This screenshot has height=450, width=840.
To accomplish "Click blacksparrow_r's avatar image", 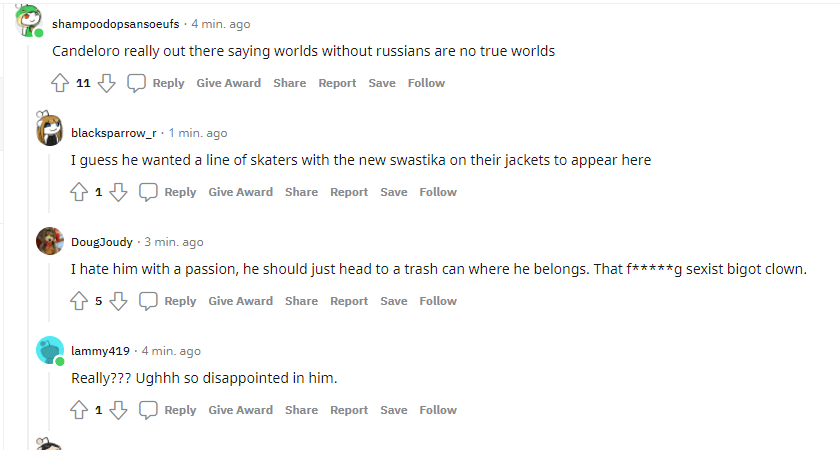I will 50,131.
